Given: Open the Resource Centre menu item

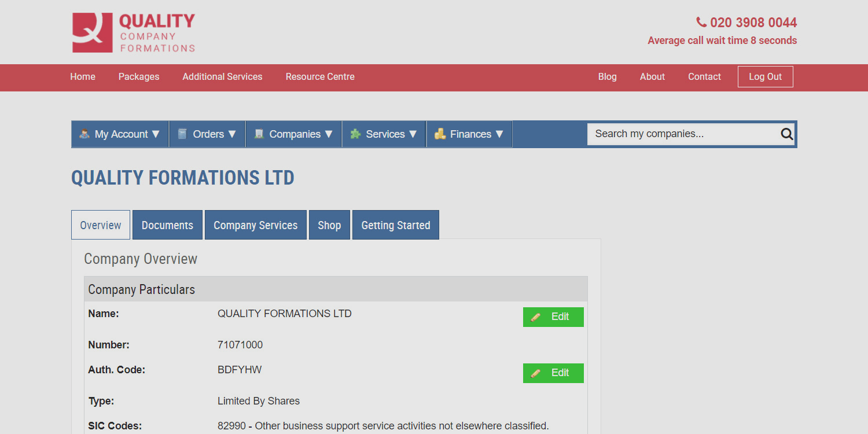Looking at the screenshot, I should pyautogui.click(x=320, y=76).
